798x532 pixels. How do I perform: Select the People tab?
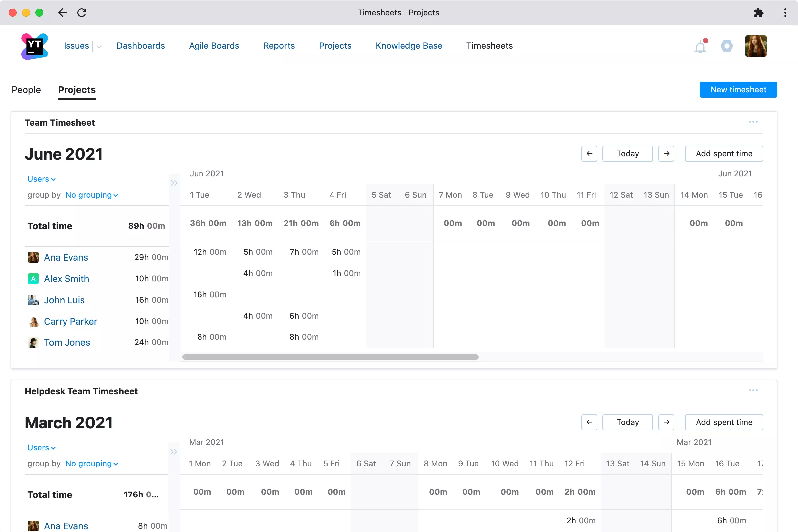pos(26,90)
